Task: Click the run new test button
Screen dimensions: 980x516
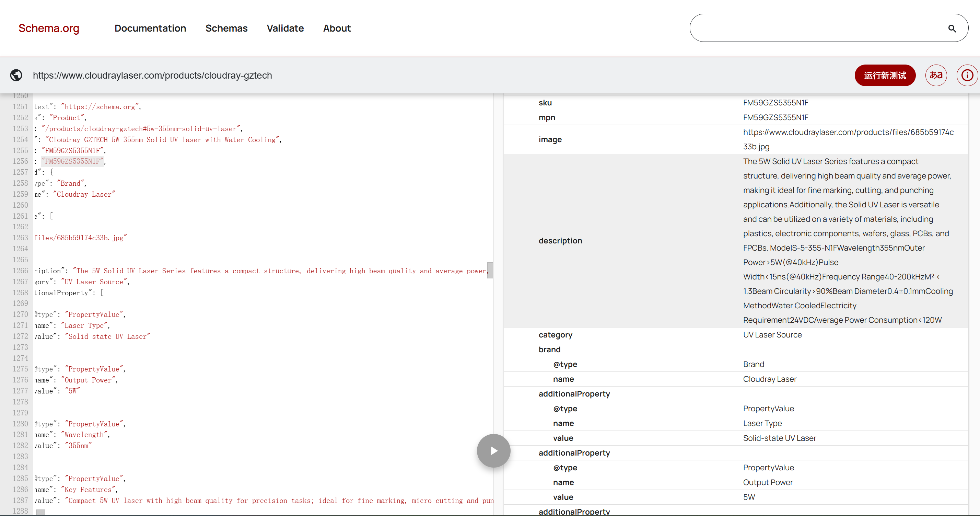Action: tap(885, 75)
